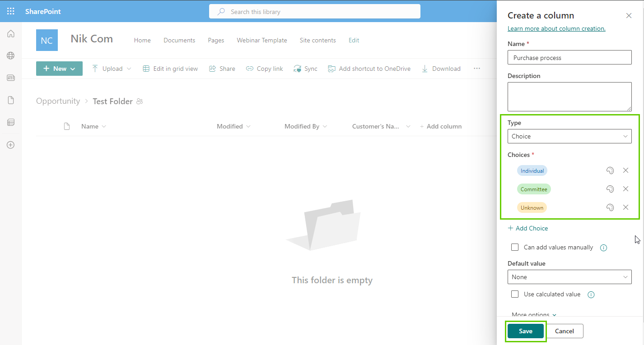Screen dimensions: 644x345
Task: Open Learn more about column creation link
Action: [x=556, y=28]
